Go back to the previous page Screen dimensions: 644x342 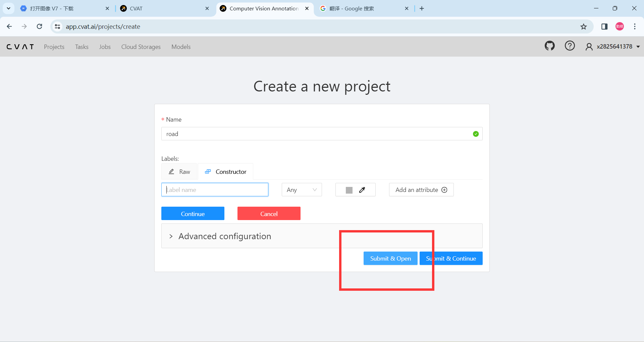pos(9,26)
